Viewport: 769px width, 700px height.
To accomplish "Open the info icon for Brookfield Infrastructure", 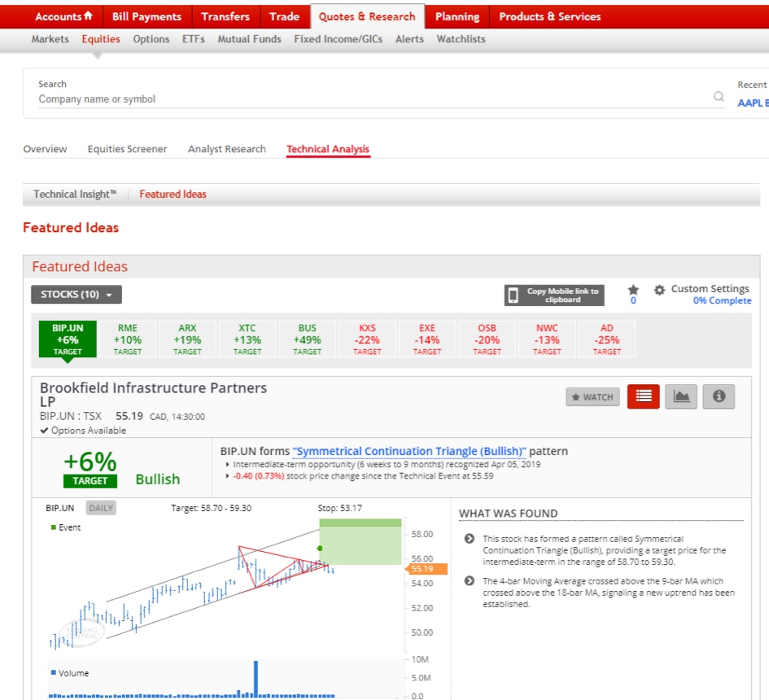I will (x=719, y=396).
